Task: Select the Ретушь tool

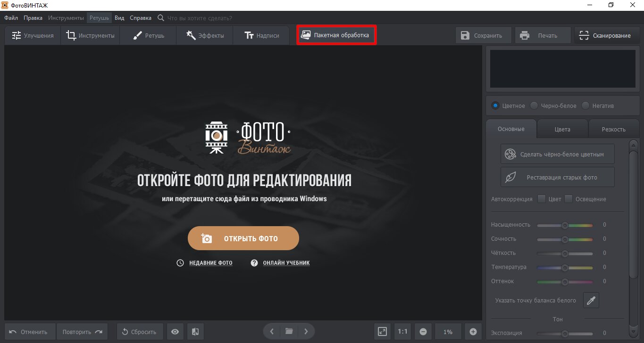Action: [x=148, y=35]
